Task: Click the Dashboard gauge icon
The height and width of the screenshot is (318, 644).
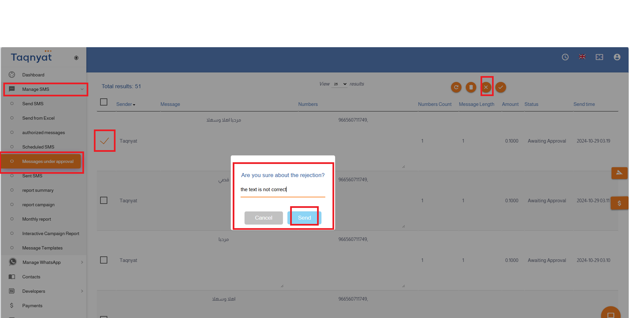Action: click(12, 75)
